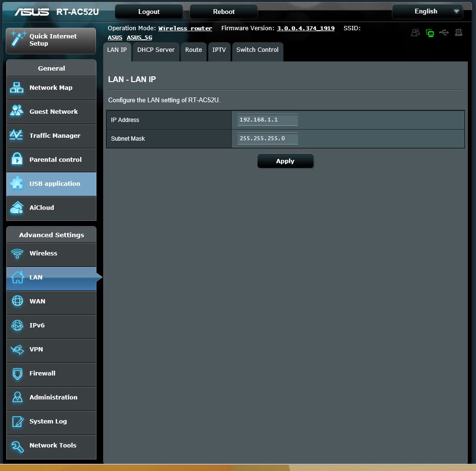This screenshot has height=471, width=476.
Task: Open firmware version 3.0.0.4.374_1919 link
Action: click(306, 28)
